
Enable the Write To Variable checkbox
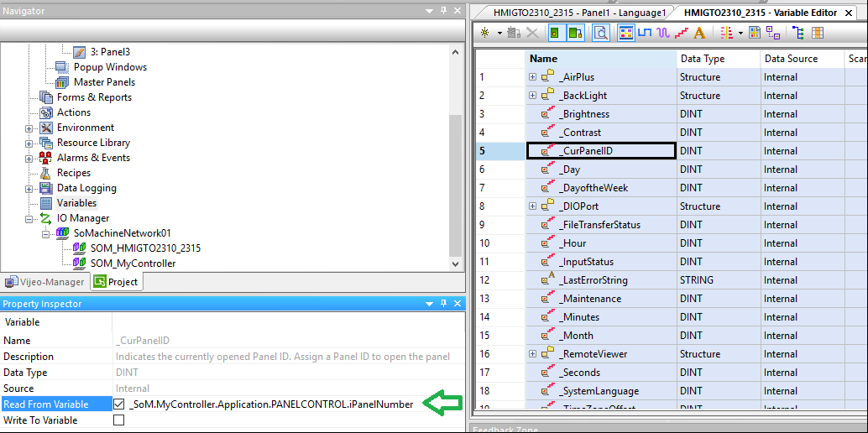(x=118, y=420)
